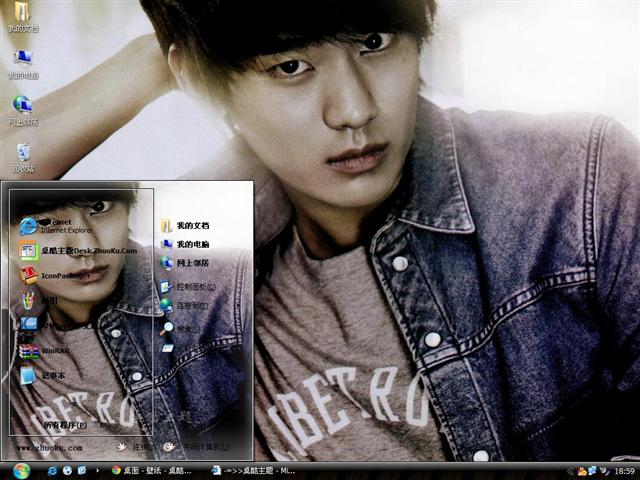Expand 所有程序(P) all programs list
This screenshot has width=640, height=480.
click(x=65, y=425)
